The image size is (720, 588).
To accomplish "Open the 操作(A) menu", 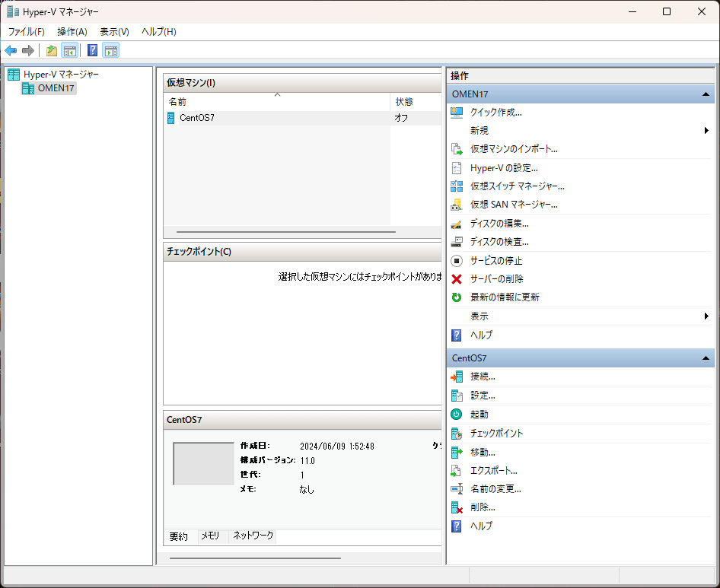I will [x=72, y=32].
